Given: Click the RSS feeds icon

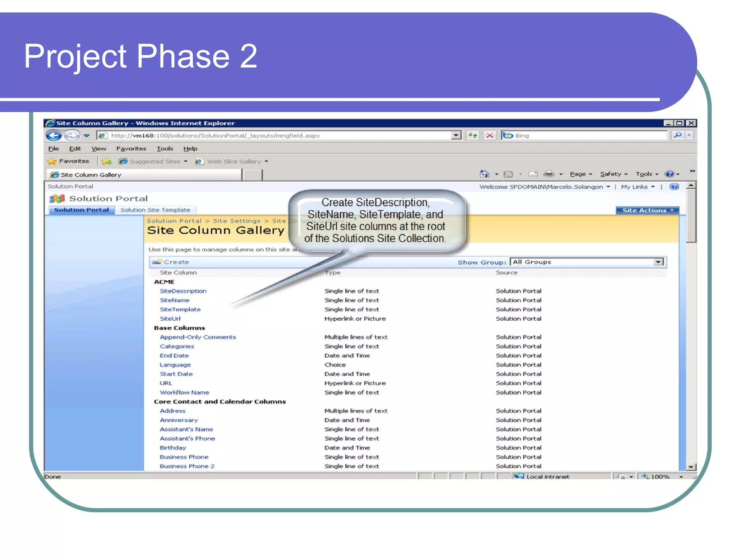Looking at the screenshot, I should 508,174.
